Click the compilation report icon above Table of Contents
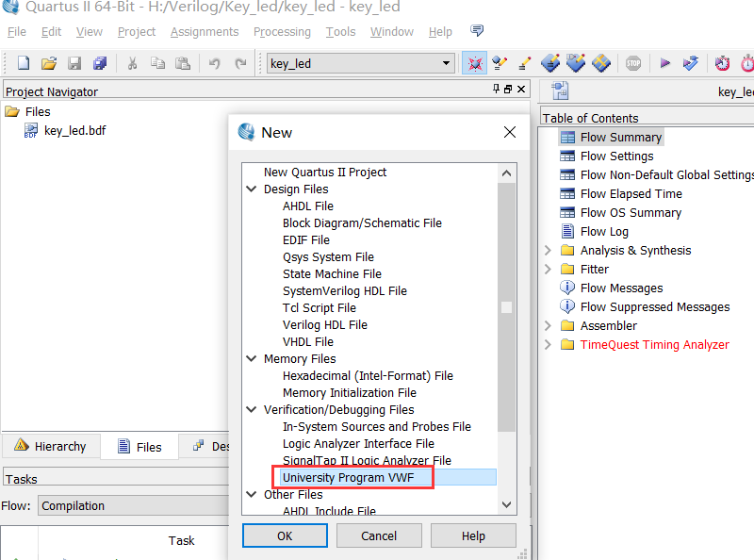 (560, 91)
